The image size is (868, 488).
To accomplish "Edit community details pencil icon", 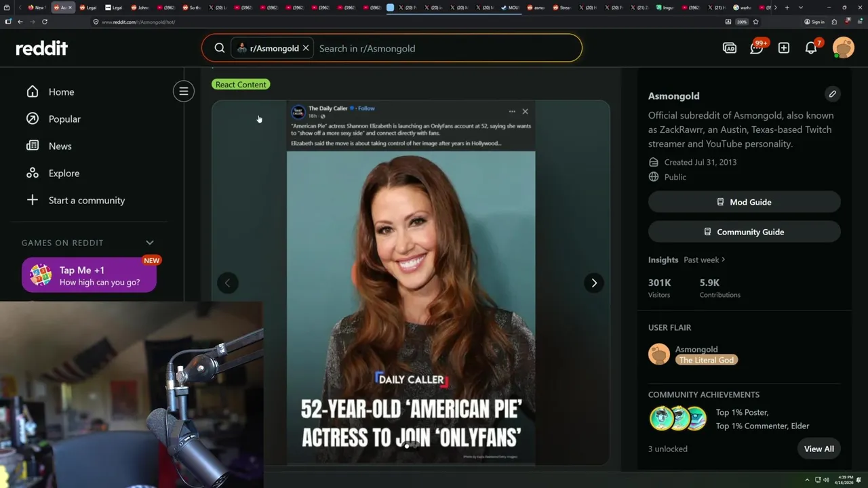I will pos(833,94).
